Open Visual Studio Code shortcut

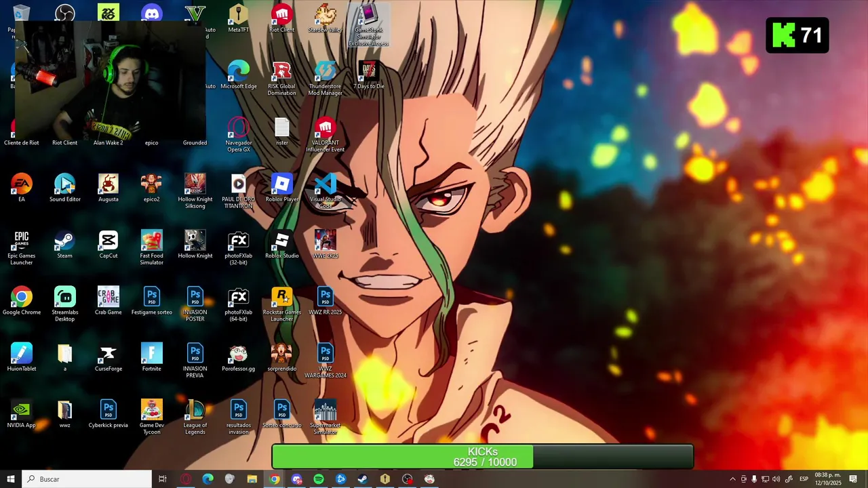coord(325,192)
